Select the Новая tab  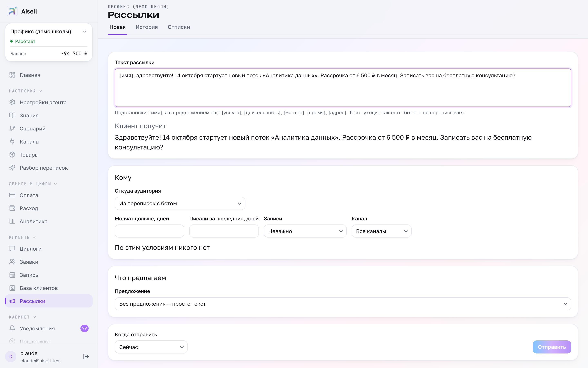coord(117,27)
